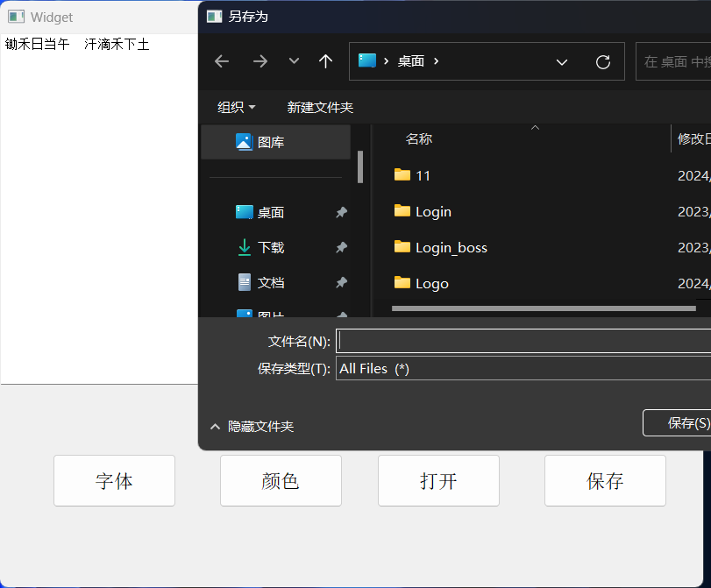
Task: Open the 保存类型 All Files combo box
Action: tap(523, 369)
